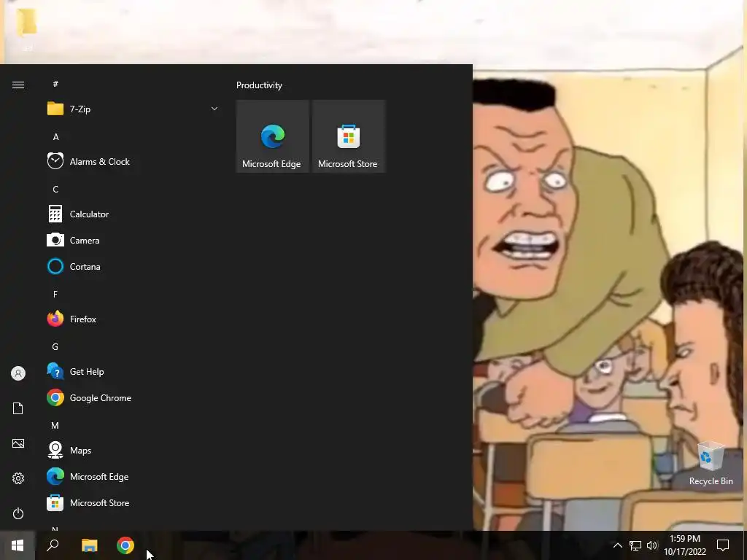Screen dimensions: 747x560
Task: Click the Microsoft Edge tile under Productivity
Action: tap(273, 136)
